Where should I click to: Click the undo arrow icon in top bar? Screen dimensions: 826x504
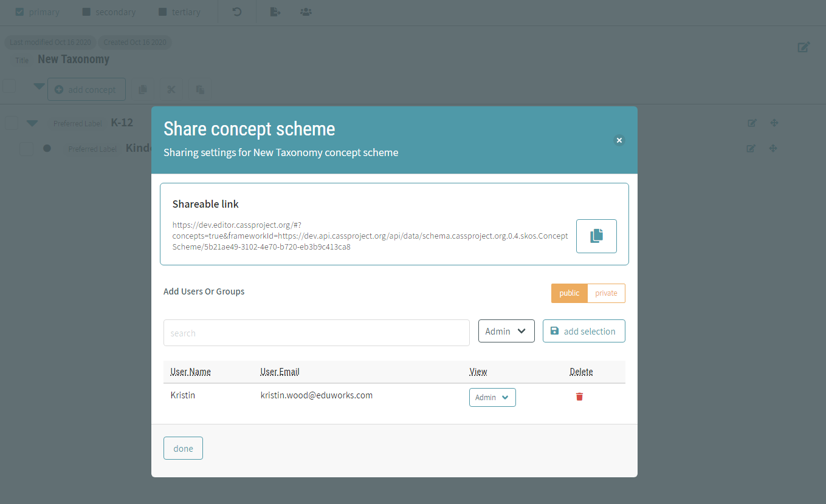click(x=237, y=12)
